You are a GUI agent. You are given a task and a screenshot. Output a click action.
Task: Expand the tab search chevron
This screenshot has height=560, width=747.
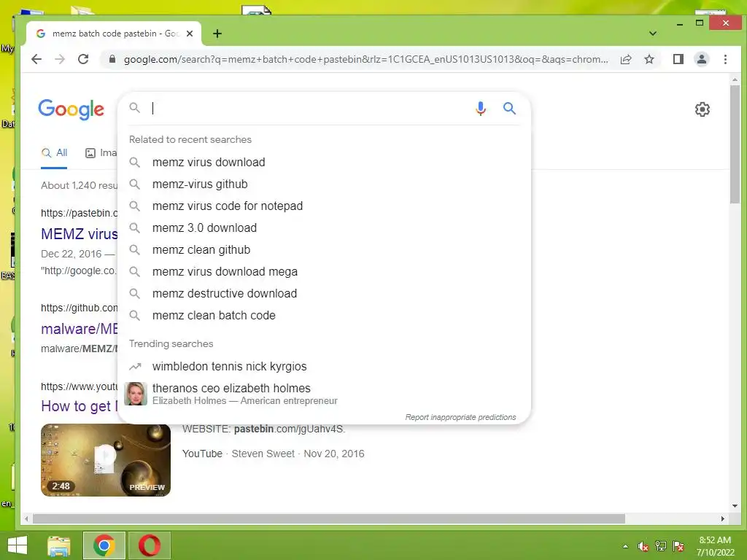pyautogui.click(x=653, y=34)
